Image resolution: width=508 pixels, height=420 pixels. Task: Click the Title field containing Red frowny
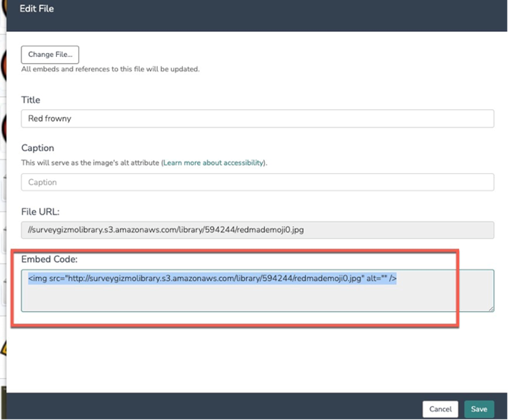click(257, 119)
